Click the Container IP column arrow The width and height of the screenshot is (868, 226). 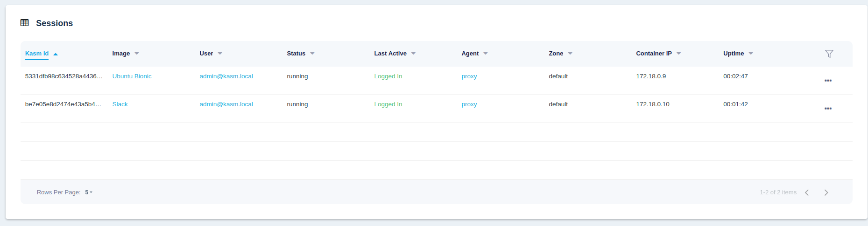678,54
